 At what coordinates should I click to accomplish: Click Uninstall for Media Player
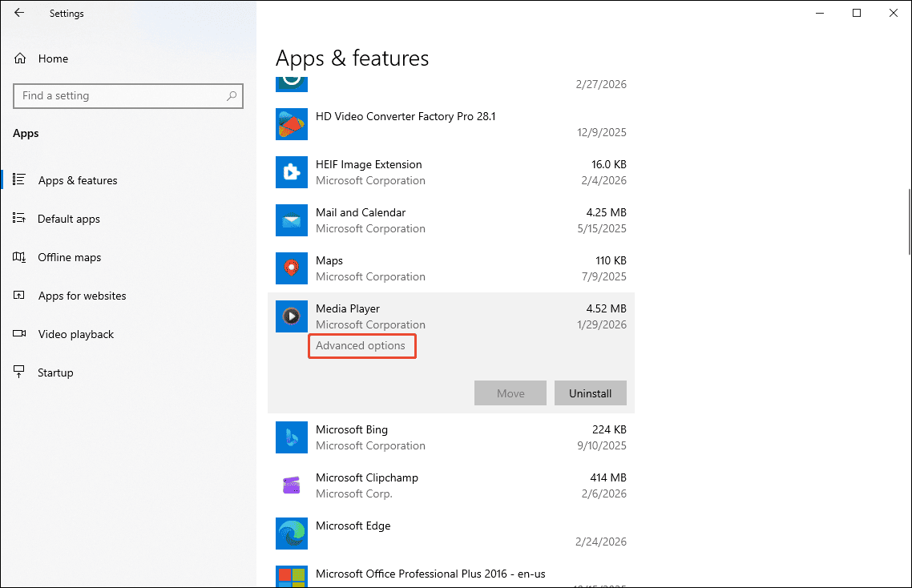pyautogui.click(x=591, y=393)
